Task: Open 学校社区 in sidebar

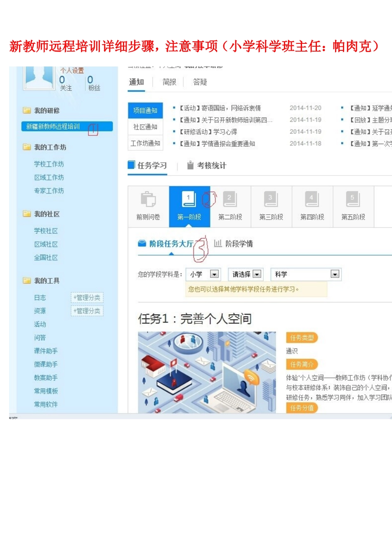Action: (46, 231)
